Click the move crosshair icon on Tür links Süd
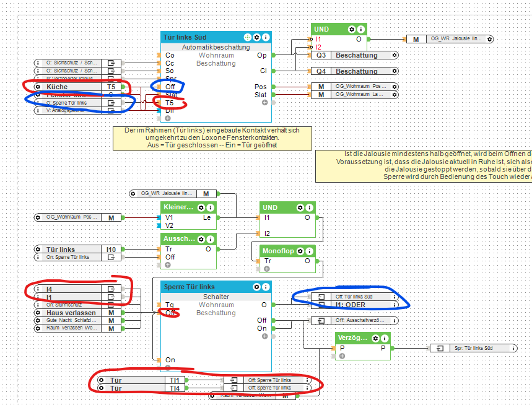 pos(248,37)
